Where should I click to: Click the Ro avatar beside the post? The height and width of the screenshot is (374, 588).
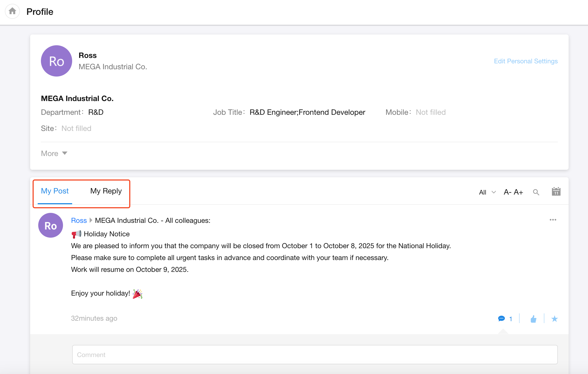click(x=51, y=225)
